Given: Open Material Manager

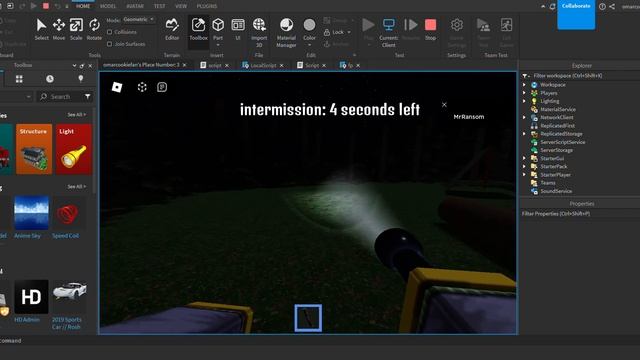Looking at the screenshot, I should 286,32.
